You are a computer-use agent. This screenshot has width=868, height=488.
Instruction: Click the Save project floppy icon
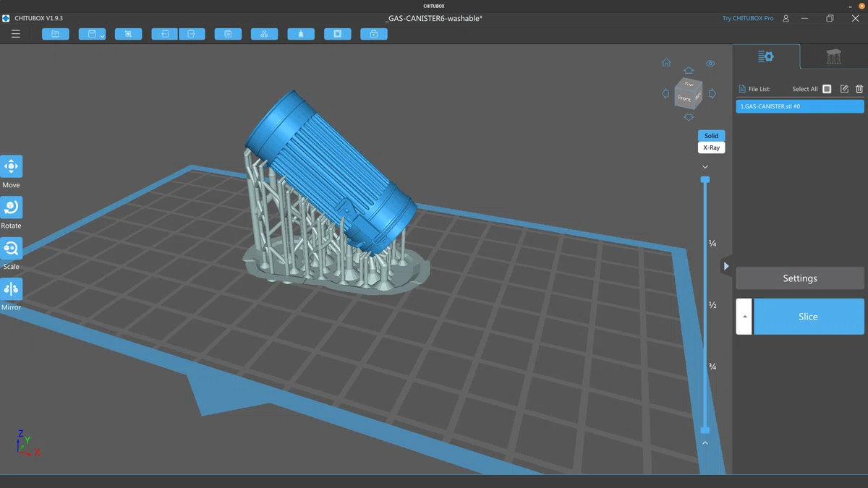(x=92, y=34)
